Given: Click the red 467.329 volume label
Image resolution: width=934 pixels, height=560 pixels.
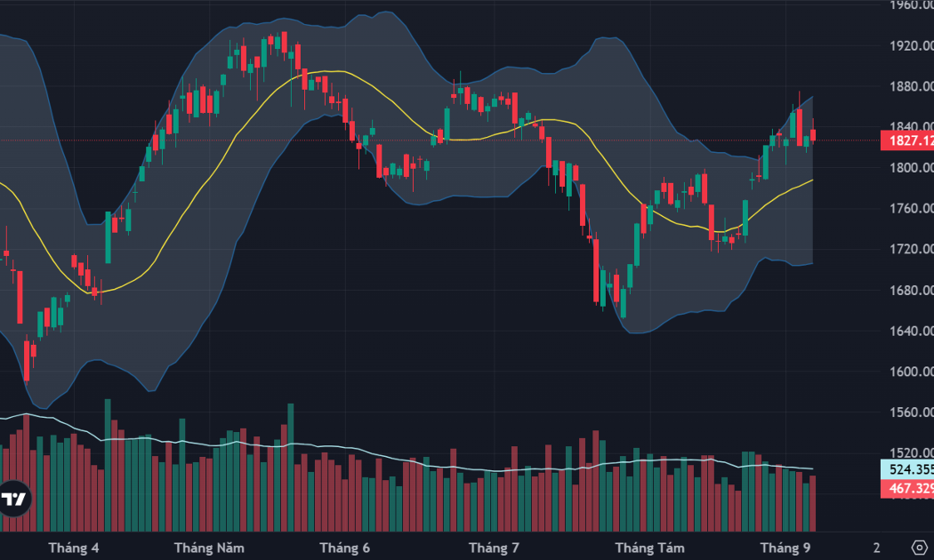Looking at the screenshot, I should tap(907, 489).
